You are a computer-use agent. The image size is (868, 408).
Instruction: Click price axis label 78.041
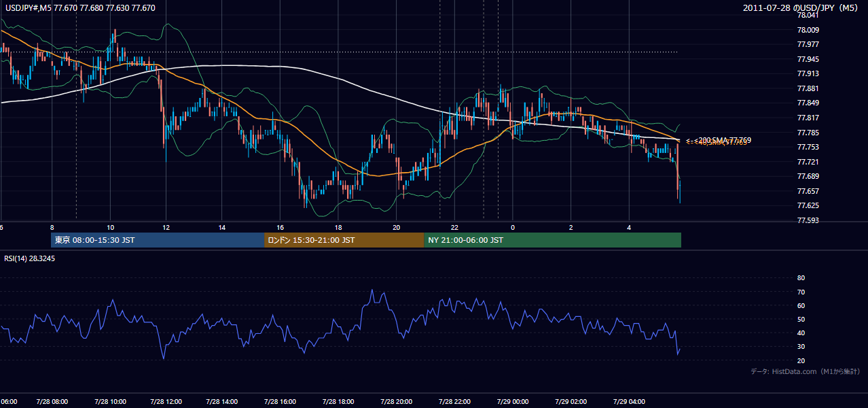pos(808,15)
